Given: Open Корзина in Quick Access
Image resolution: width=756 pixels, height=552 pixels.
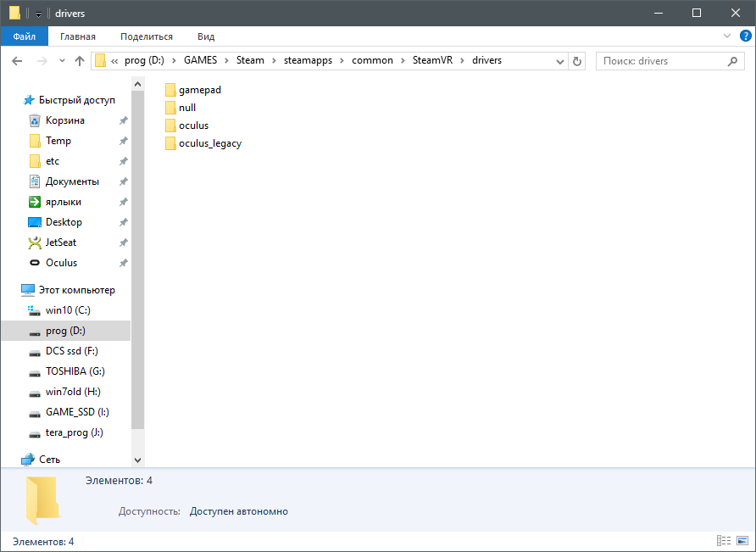Looking at the screenshot, I should click(x=64, y=120).
